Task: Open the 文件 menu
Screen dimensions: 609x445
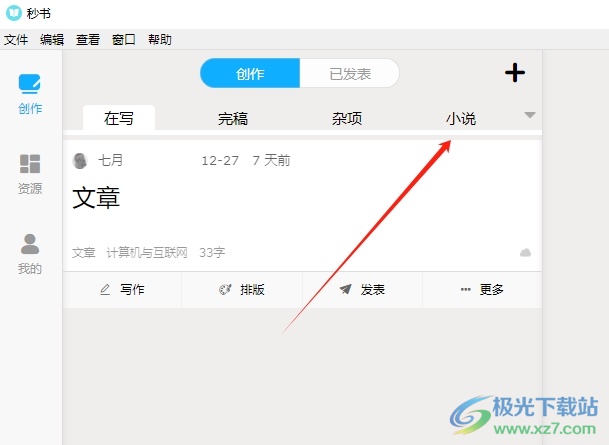Action: [16, 40]
